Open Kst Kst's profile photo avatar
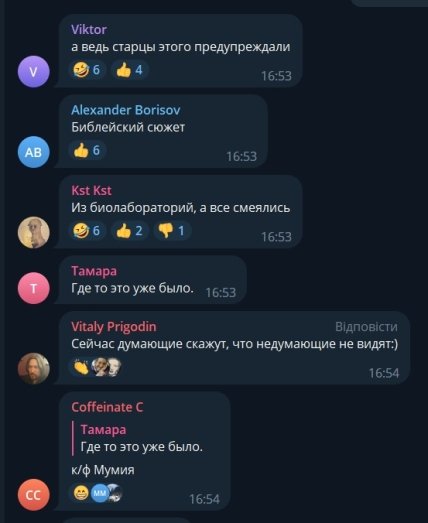 tap(34, 232)
